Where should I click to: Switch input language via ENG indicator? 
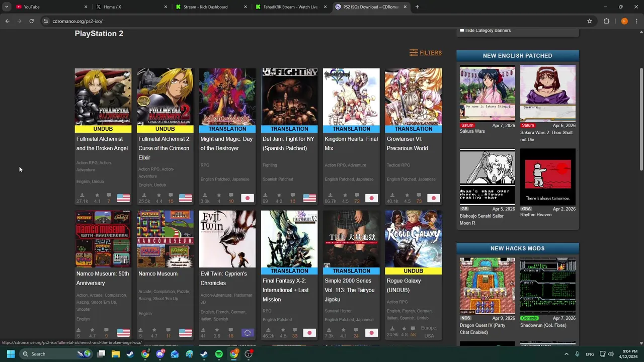pyautogui.click(x=590, y=354)
